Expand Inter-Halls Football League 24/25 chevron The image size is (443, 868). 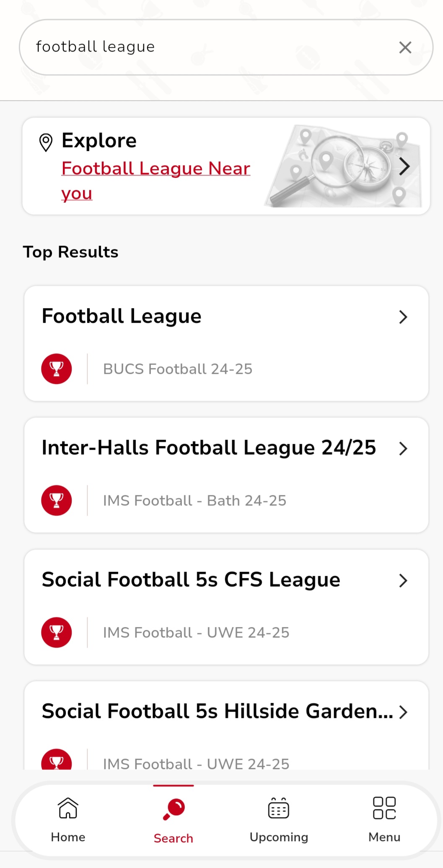pyautogui.click(x=403, y=448)
